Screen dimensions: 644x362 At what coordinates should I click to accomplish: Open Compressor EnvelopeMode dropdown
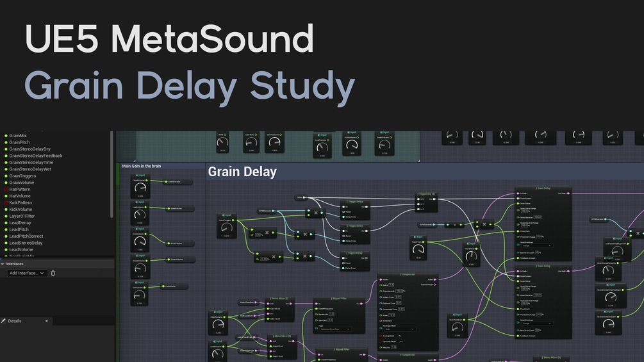400,329
